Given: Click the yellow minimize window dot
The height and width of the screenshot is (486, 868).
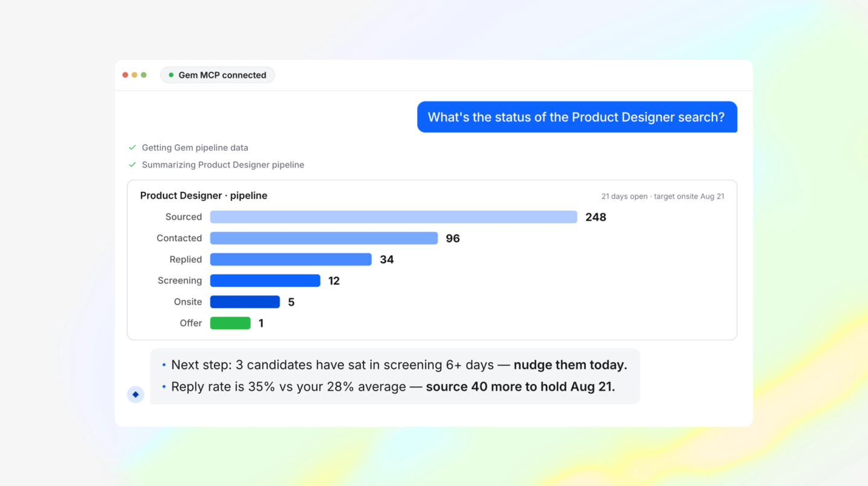Looking at the screenshot, I should coord(134,75).
